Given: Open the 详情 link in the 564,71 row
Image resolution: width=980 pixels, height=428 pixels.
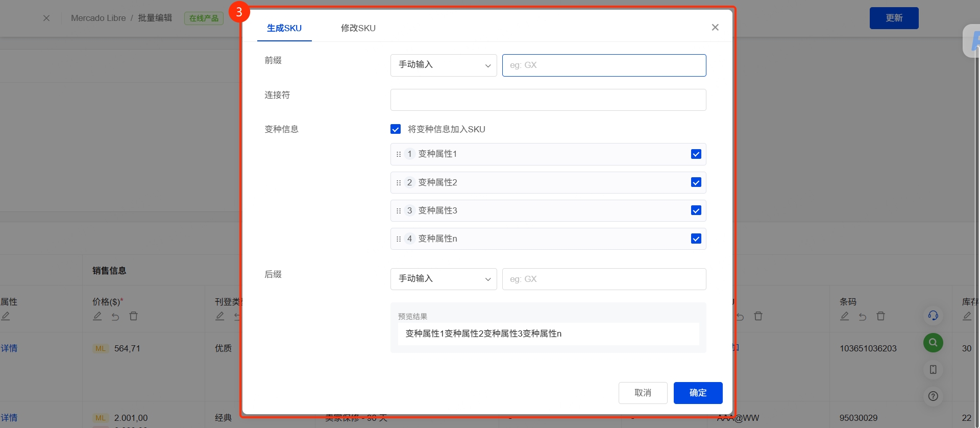Looking at the screenshot, I should tap(9, 348).
